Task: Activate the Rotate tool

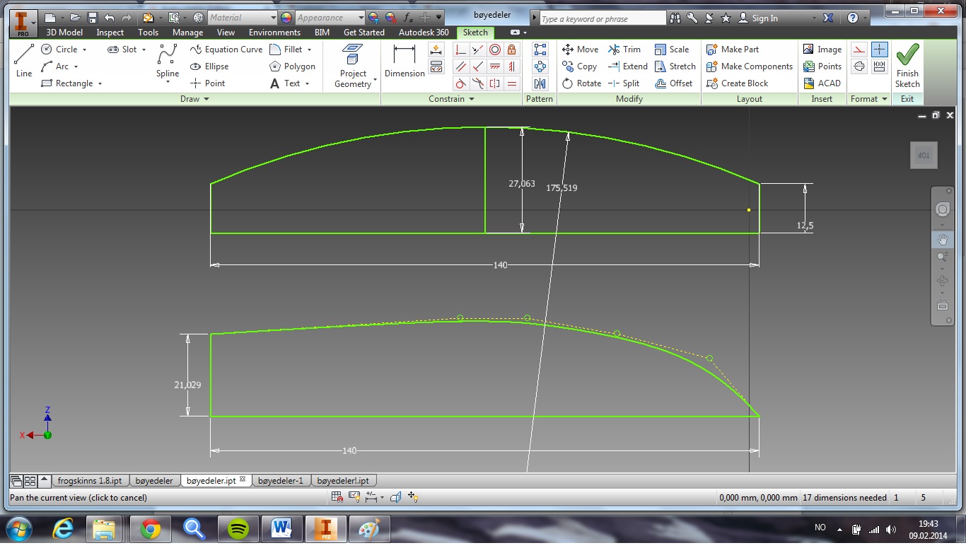Action: point(581,83)
